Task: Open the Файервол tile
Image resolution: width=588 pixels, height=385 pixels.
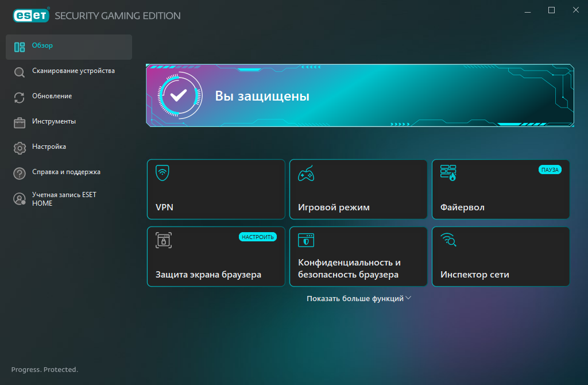Action: [x=501, y=189]
